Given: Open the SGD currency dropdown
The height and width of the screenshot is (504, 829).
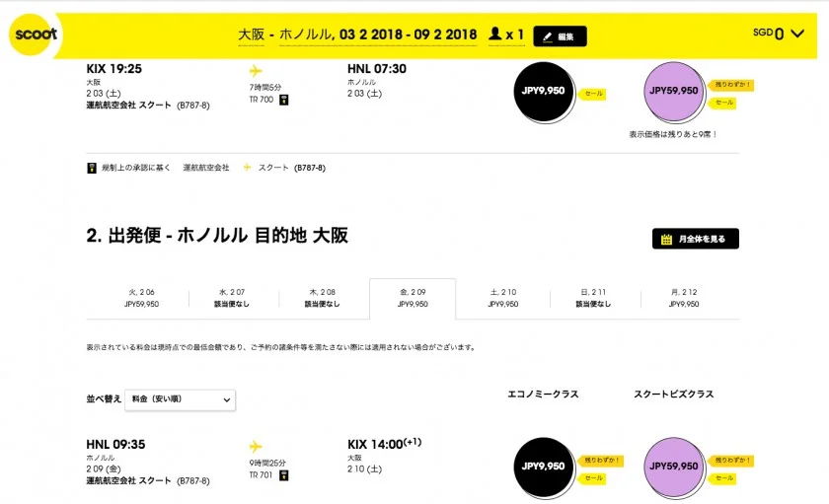Looking at the screenshot, I should pos(779,34).
